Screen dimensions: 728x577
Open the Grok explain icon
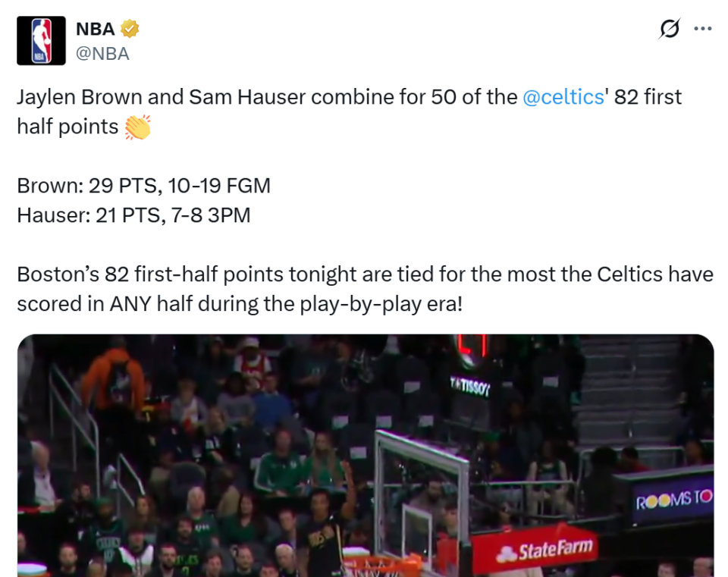[669, 30]
